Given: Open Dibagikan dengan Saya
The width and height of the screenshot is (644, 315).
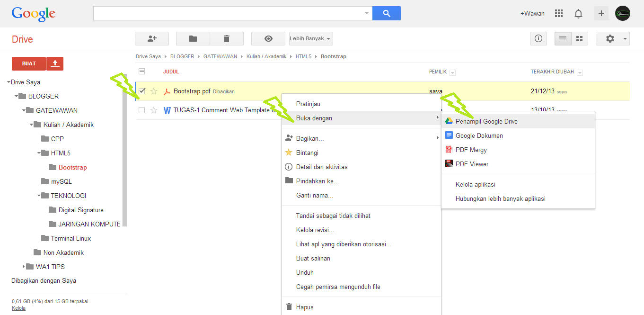Looking at the screenshot, I should point(44,280).
